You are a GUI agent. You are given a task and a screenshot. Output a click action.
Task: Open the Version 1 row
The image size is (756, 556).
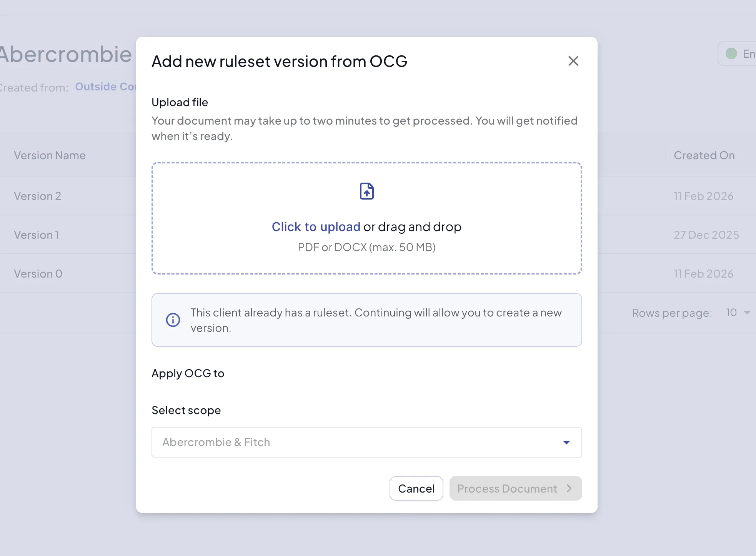pos(37,235)
